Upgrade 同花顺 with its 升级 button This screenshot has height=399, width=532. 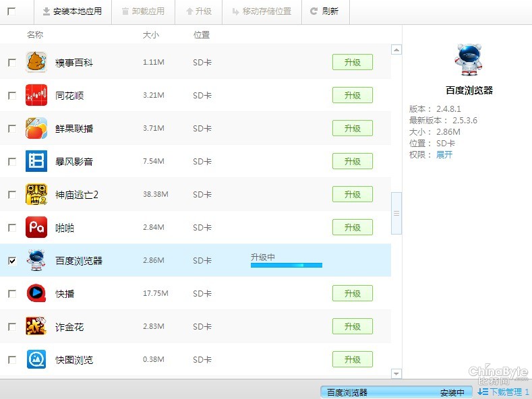click(353, 95)
